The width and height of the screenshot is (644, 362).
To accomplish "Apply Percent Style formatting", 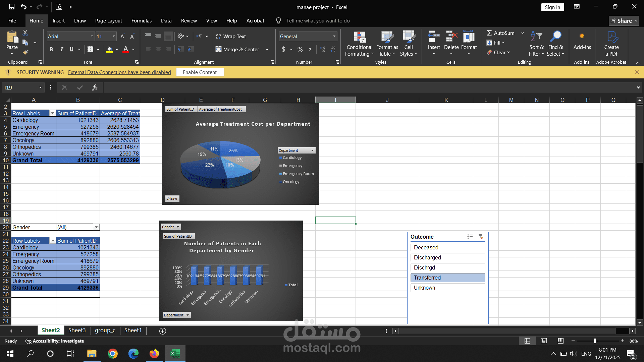I will click(300, 49).
